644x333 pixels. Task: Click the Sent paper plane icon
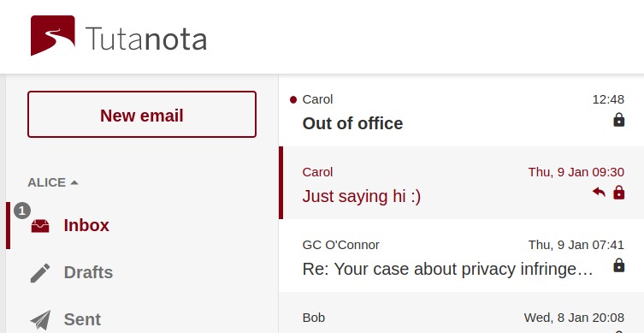(40, 320)
